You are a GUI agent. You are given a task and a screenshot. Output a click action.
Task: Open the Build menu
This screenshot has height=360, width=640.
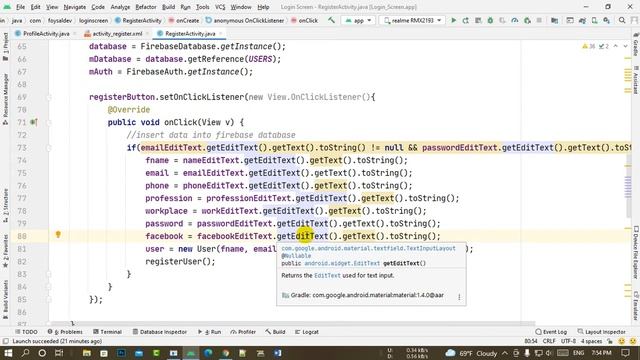coord(168,7)
